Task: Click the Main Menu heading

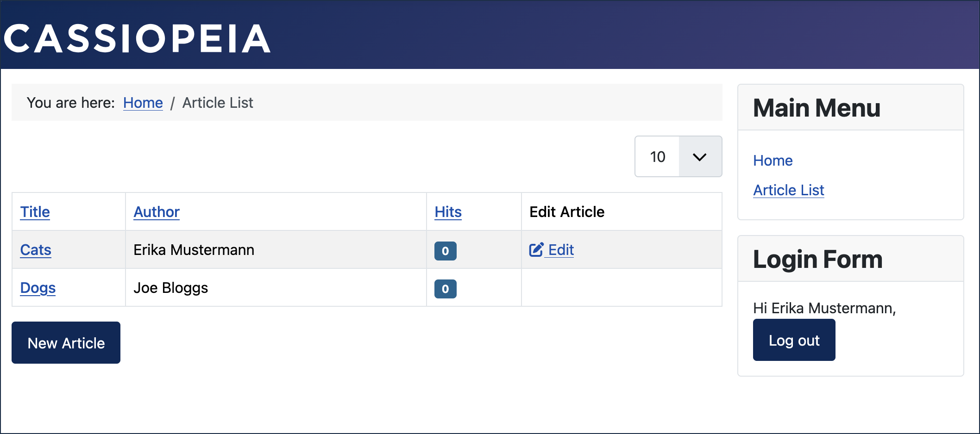Action: (816, 108)
